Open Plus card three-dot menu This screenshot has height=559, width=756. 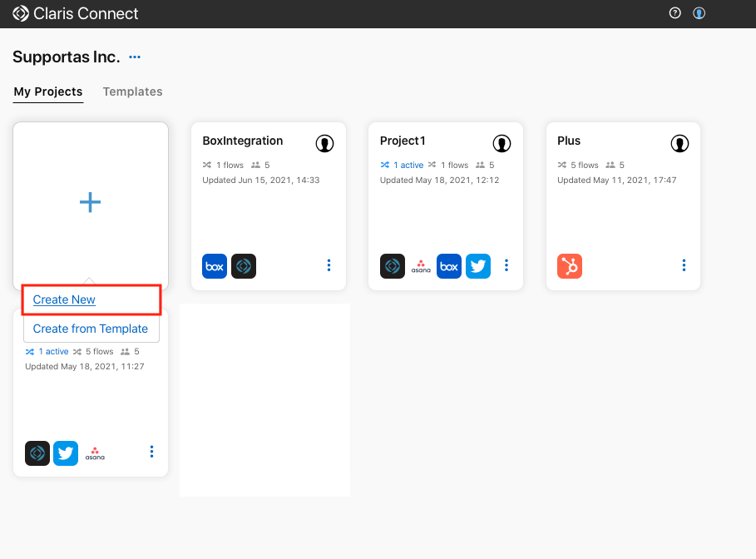pos(684,265)
